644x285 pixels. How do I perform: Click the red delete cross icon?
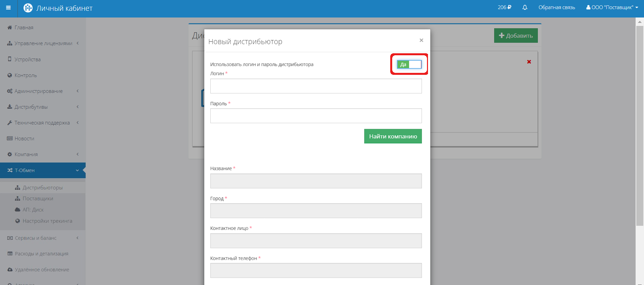[529, 62]
